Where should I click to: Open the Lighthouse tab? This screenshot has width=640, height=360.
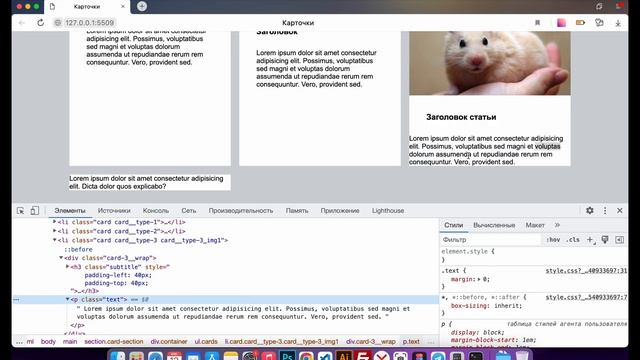pyautogui.click(x=388, y=211)
